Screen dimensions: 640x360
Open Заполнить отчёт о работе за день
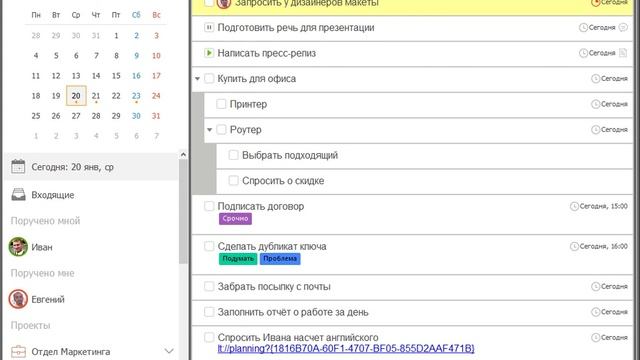pos(293,312)
